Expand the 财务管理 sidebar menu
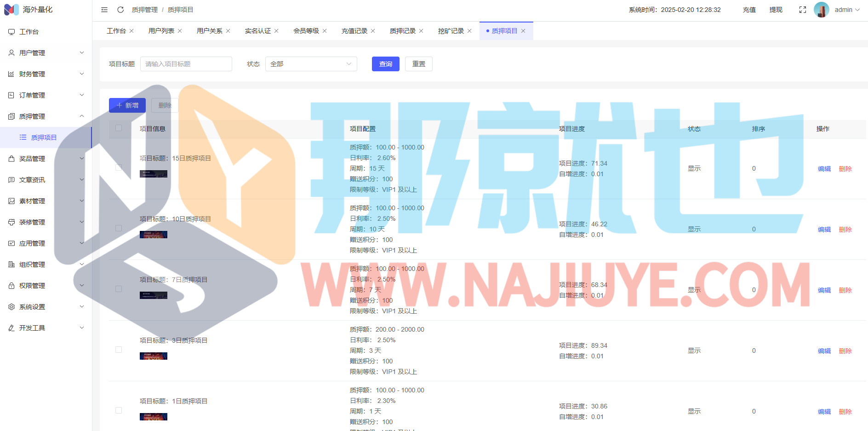 point(46,74)
